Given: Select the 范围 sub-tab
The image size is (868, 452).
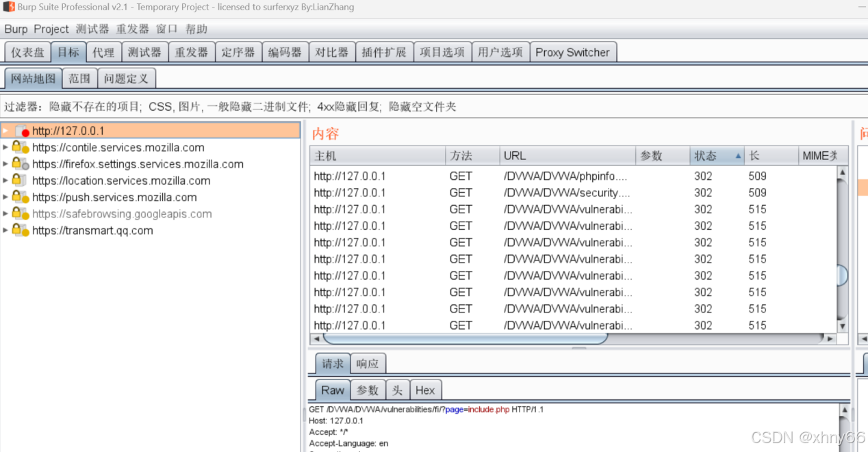Looking at the screenshot, I should point(80,78).
